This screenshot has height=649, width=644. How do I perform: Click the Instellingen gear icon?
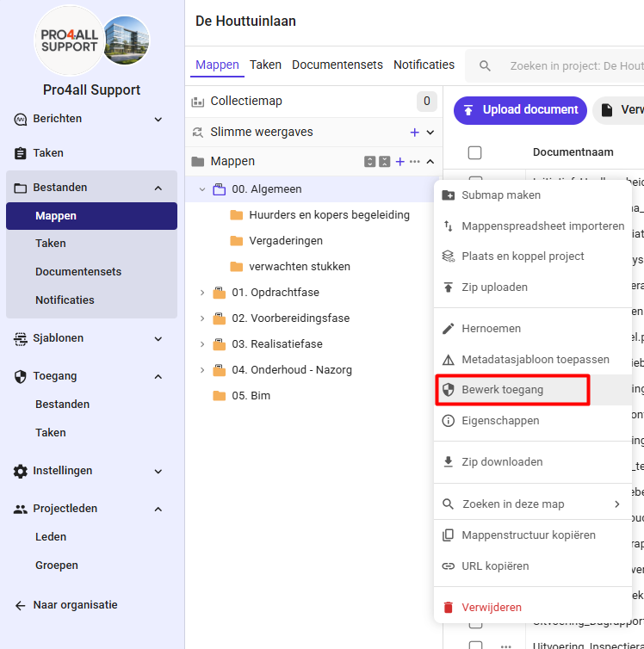pos(21,471)
